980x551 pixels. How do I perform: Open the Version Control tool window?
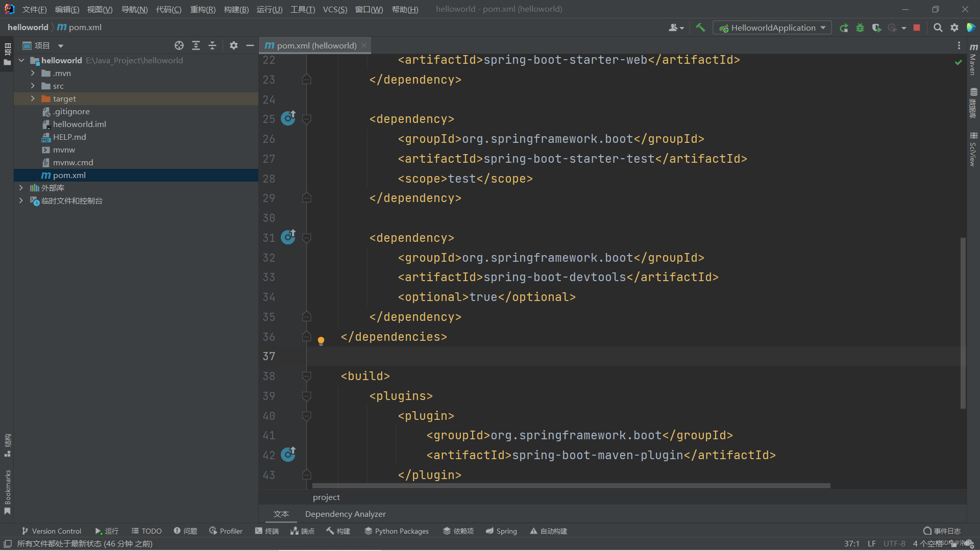[x=51, y=531]
